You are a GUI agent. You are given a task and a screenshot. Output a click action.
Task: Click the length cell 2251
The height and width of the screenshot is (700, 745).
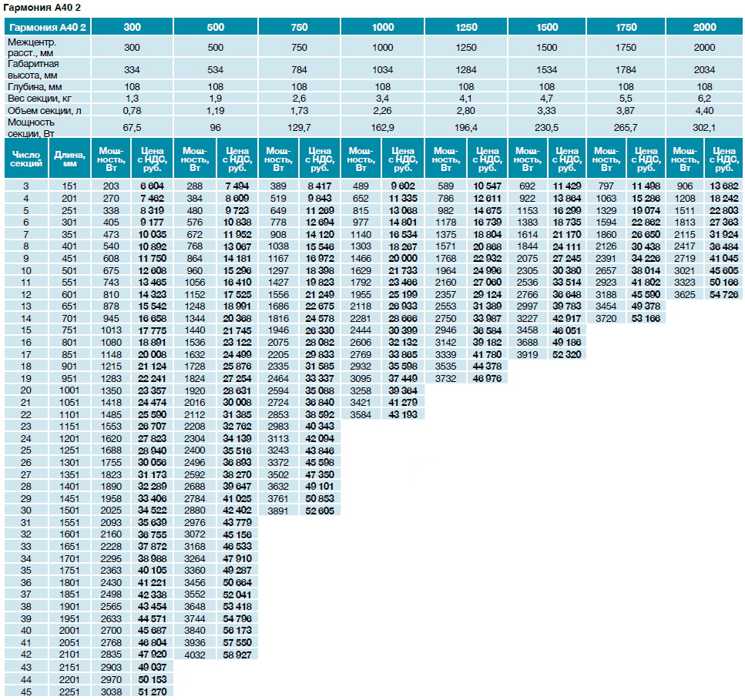pyautogui.click(x=69, y=692)
